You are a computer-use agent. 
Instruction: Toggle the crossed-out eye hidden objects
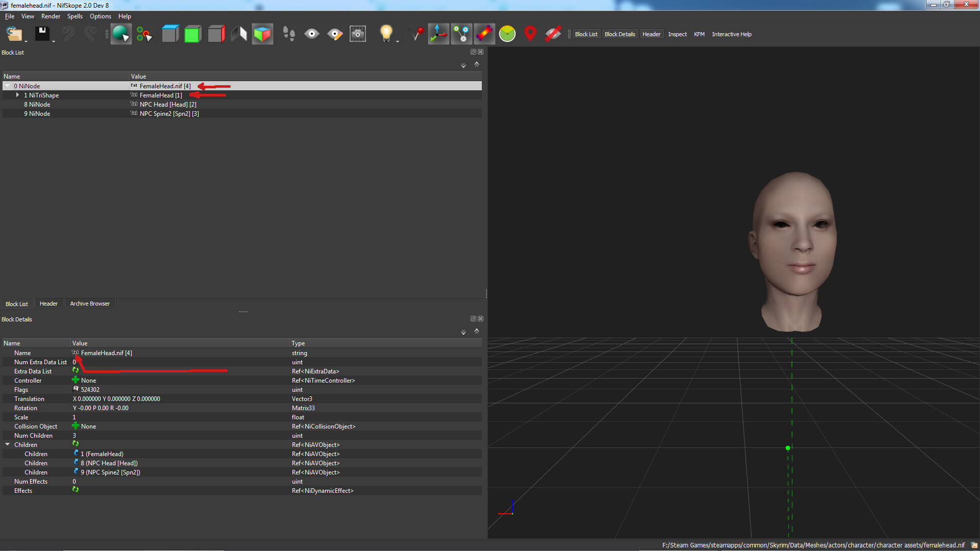click(553, 34)
